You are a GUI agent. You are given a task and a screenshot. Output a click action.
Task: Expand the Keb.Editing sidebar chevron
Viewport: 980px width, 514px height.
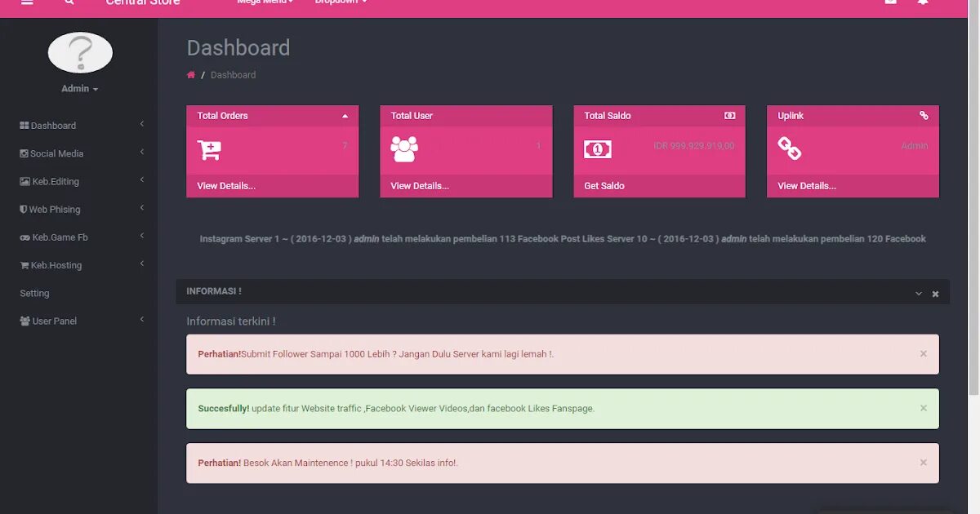click(142, 179)
